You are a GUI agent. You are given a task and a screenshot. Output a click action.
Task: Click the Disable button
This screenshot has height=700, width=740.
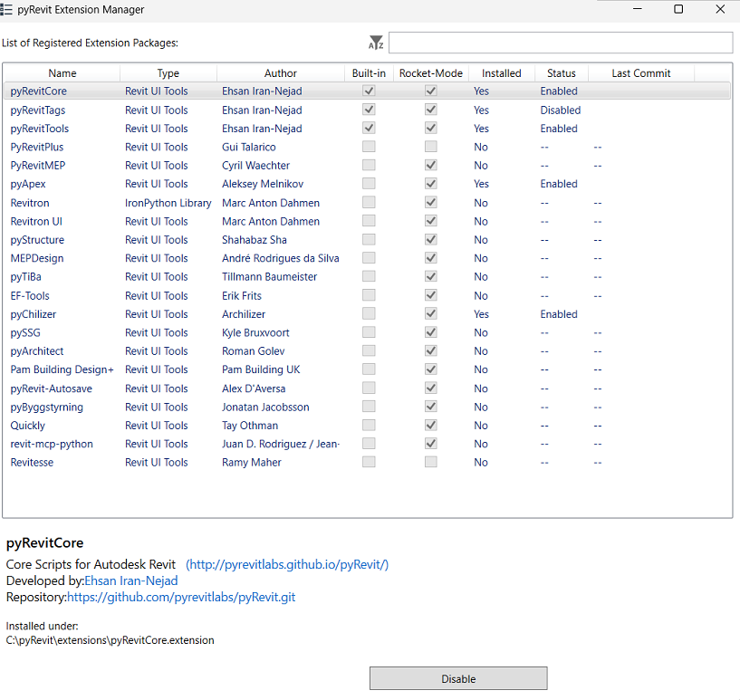click(x=457, y=678)
